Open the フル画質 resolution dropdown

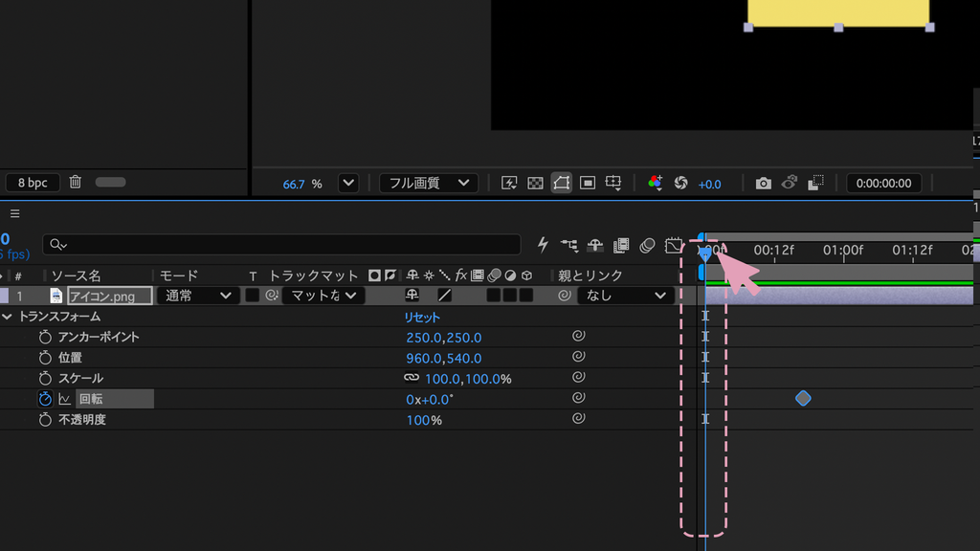[x=428, y=183]
